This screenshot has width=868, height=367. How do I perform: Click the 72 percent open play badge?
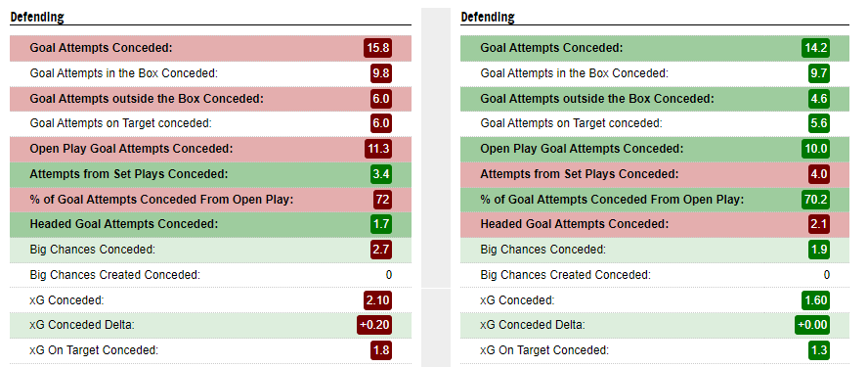pyautogui.click(x=382, y=200)
